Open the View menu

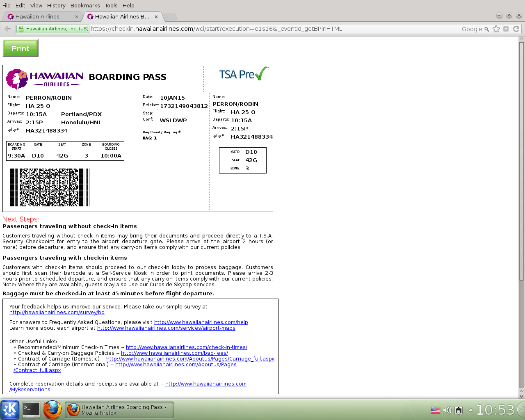point(36,5)
